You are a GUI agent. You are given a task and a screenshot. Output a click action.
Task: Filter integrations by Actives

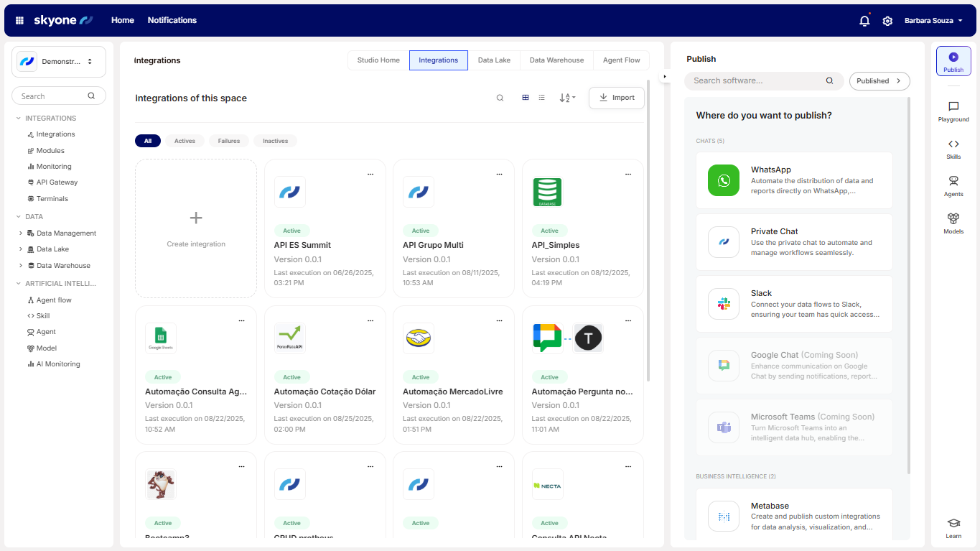185,141
